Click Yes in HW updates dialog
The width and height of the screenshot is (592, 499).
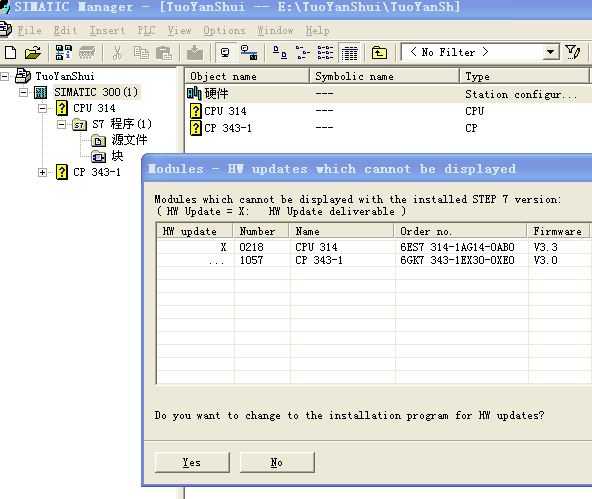click(x=192, y=462)
